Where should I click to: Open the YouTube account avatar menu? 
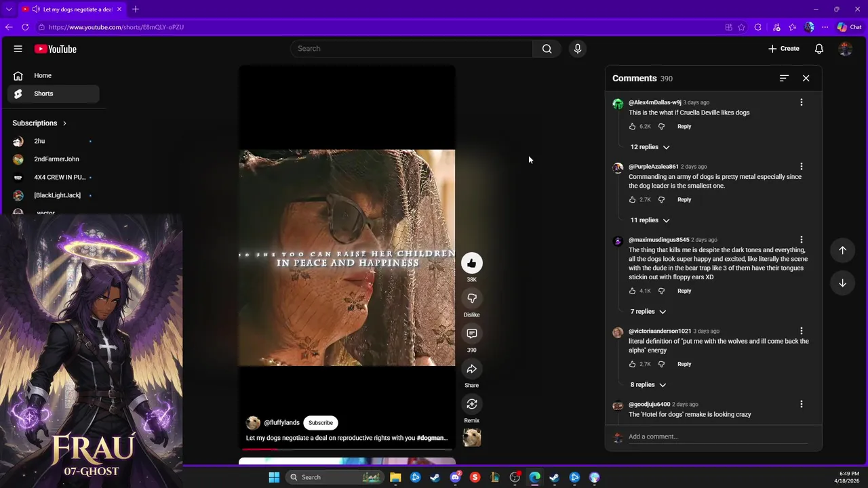[x=845, y=49]
